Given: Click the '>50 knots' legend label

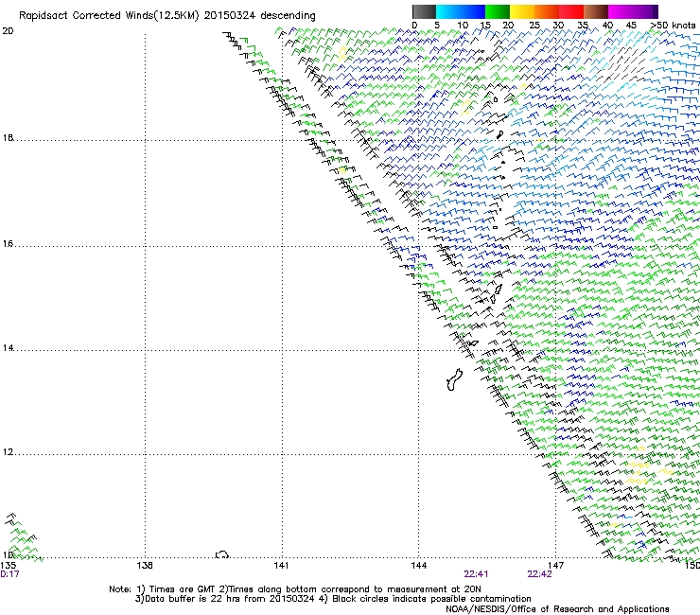Looking at the screenshot, I should [x=673, y=25].
